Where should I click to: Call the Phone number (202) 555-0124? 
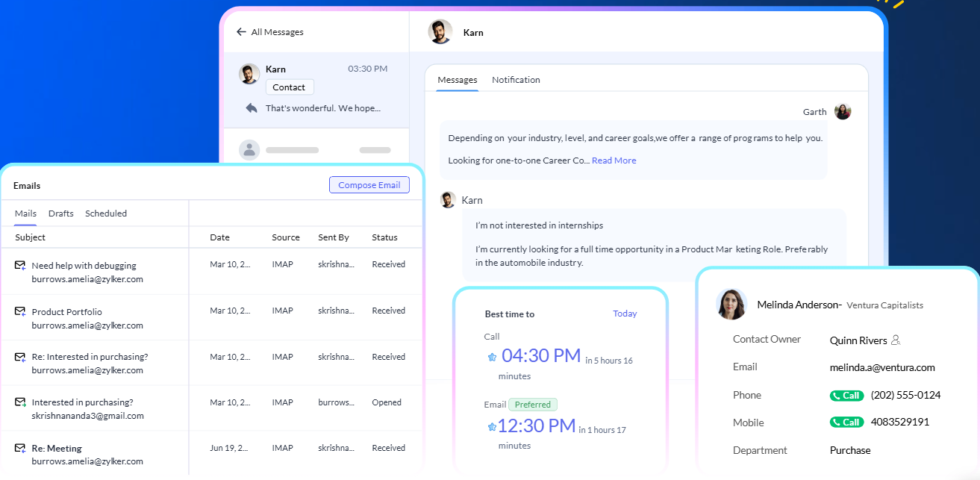click(846, 395)
